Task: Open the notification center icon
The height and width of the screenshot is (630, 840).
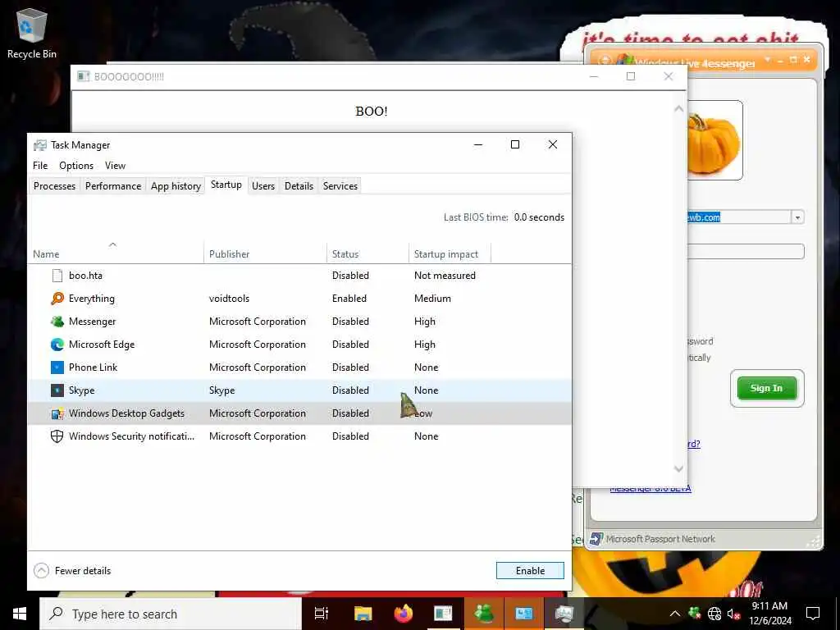Action: pos(813,614)
